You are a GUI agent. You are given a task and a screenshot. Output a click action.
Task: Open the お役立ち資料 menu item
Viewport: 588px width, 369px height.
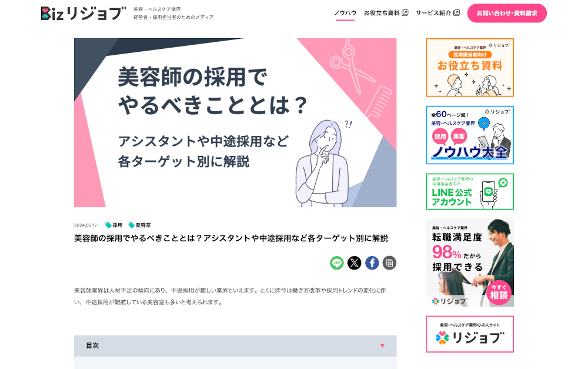pyautogui.click(x=382, y=13)
